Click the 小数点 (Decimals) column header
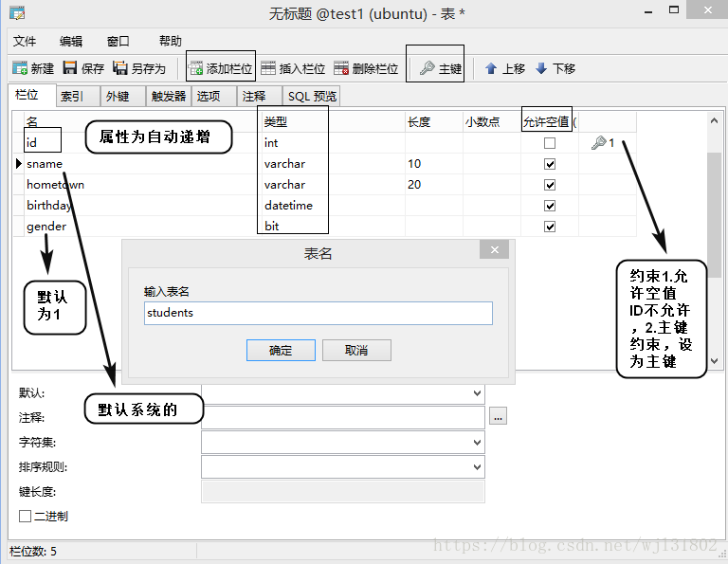This screenshot has height=564, width=728. [492, 122]
